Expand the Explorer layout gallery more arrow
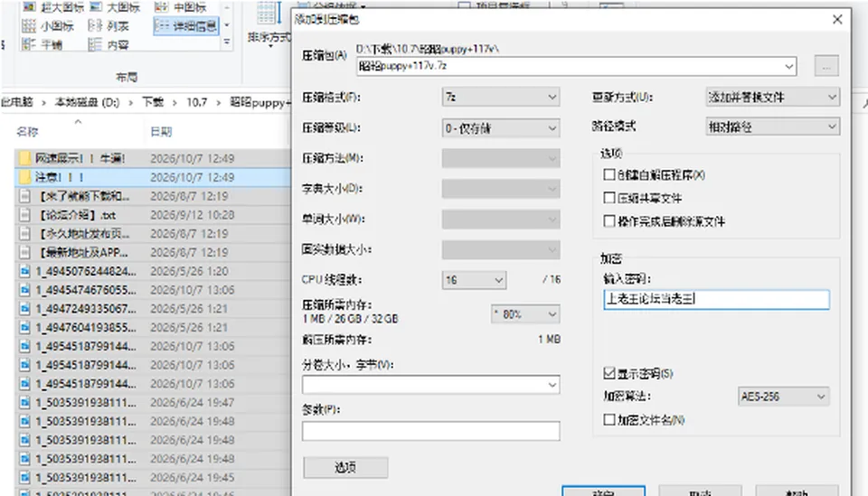Viewport: 868px width, 496px height. click(226, 42)
